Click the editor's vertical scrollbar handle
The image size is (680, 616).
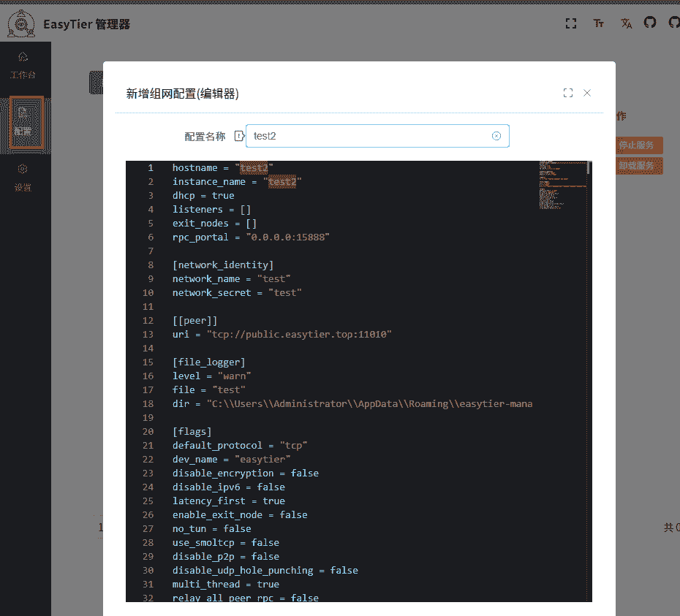point(589,167)
